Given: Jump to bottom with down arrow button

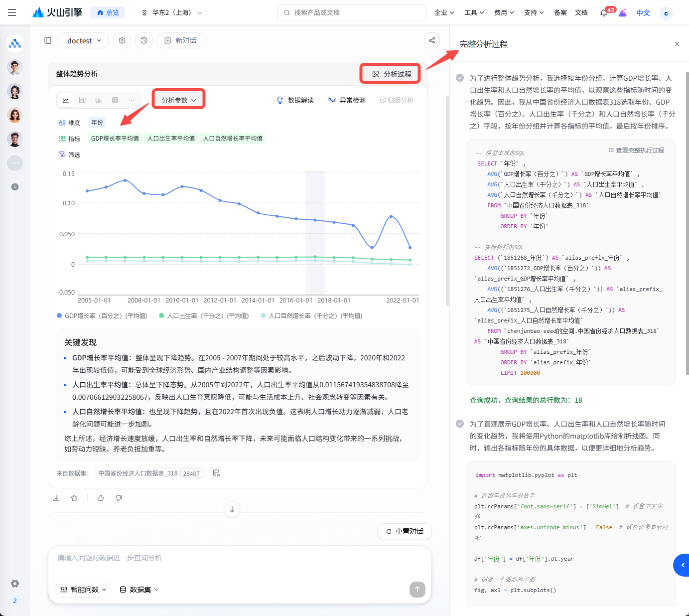Looking at the screenshot, I should tap(232, 509).
